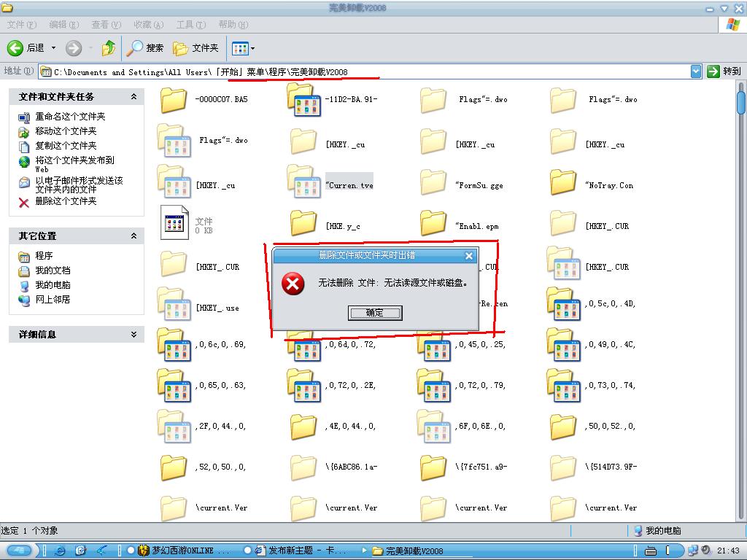The width and height of the screenshot is (747, 560).
Task: Open the Back button history dropdown arrow
Action: [x=53, y=48]
